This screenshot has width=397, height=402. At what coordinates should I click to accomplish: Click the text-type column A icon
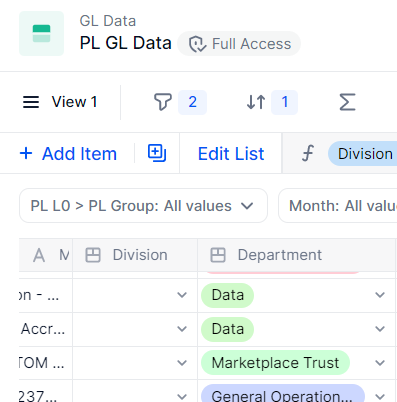pyautogui.click(x=39, y=256)
